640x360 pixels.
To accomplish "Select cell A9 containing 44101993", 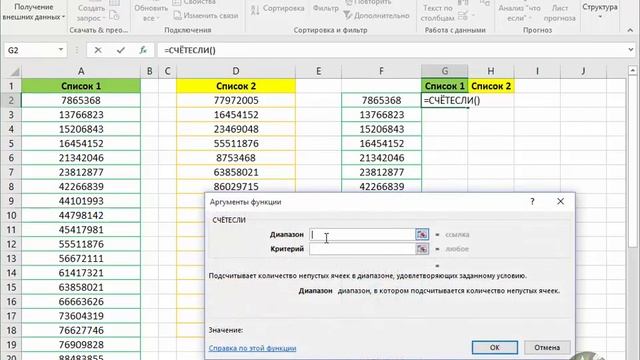I will [x=81, y=201].
